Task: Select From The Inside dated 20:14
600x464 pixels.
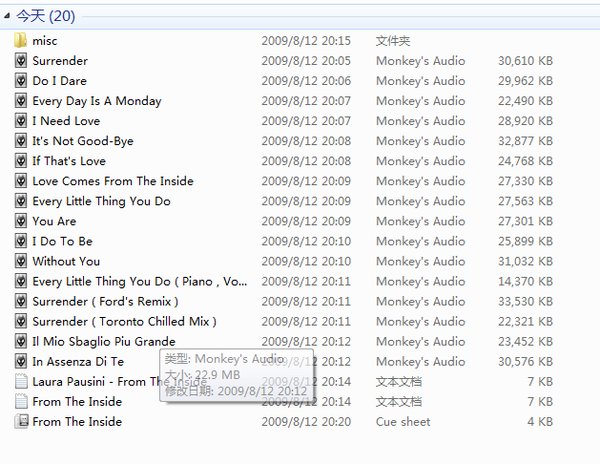Action: pos(77,402)
